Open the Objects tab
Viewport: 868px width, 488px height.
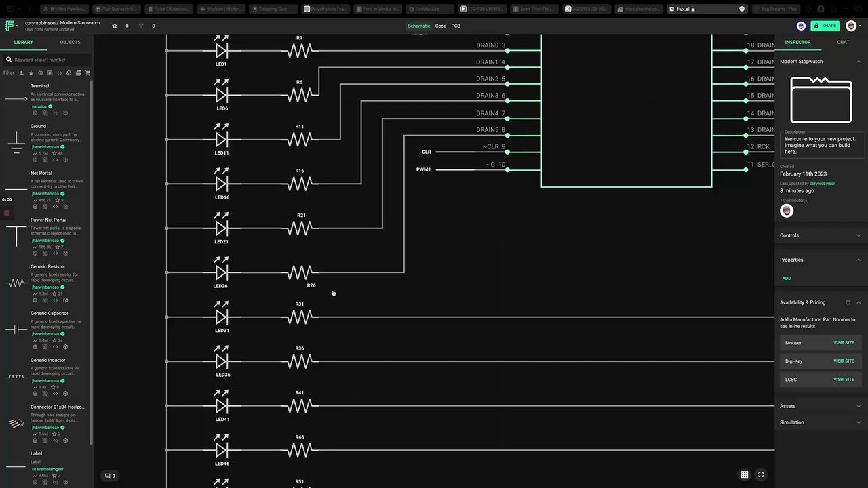coord(70,42)
